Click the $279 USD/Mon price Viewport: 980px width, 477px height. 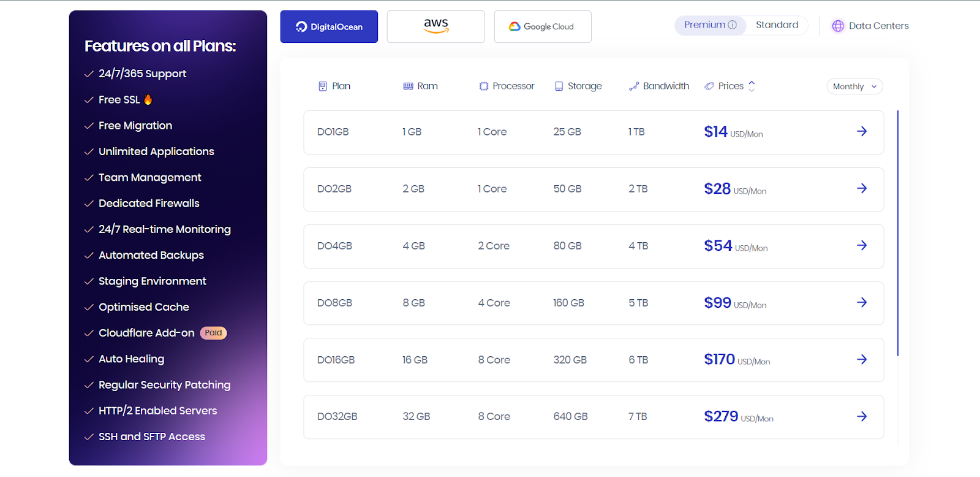pyautogui.click(x=739, y=416)
